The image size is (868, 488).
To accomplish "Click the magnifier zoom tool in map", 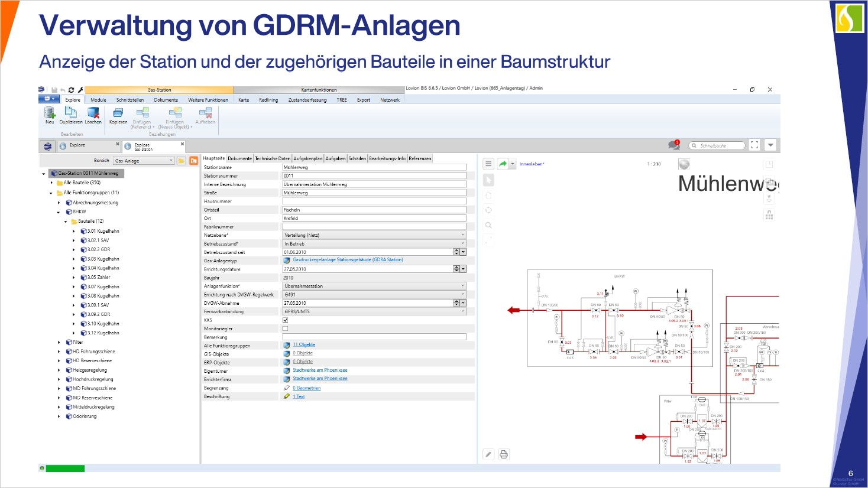I will [x=488, y=225].
